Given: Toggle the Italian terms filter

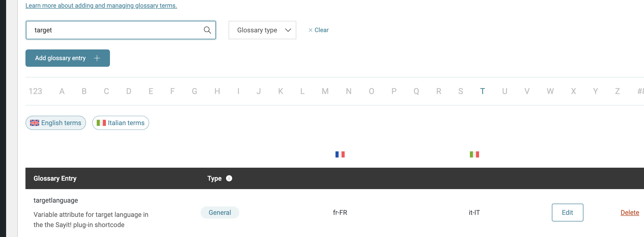Looking at the screenshot, I should [121, 123].
